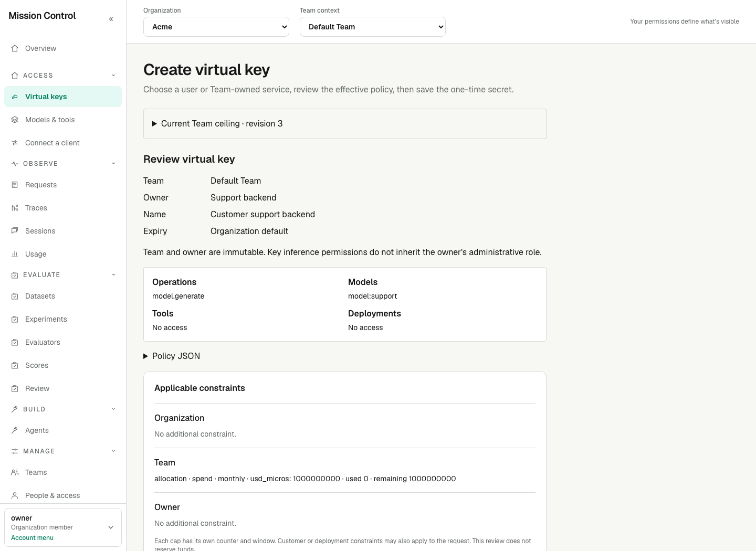Open the Team context dropdown
The width and height of the screenshot is (756, 551).
coord(373,27)
